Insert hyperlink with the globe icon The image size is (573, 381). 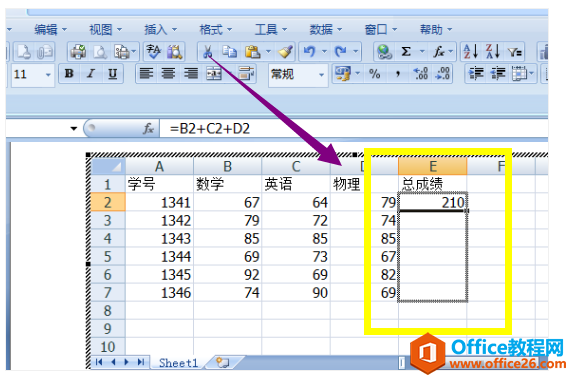[x=384, y=52]
